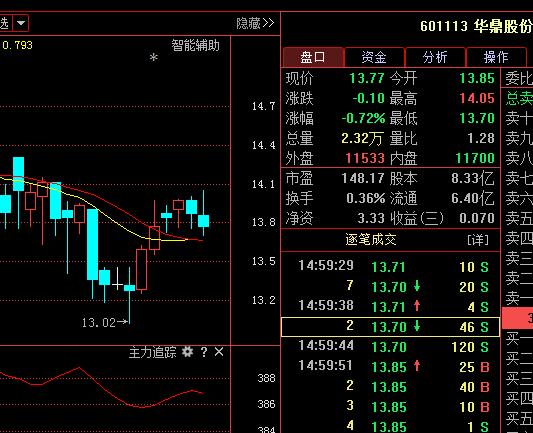Switch to the 盘口 tab
The width and height of the screenshot is (533, 433).
313,57
